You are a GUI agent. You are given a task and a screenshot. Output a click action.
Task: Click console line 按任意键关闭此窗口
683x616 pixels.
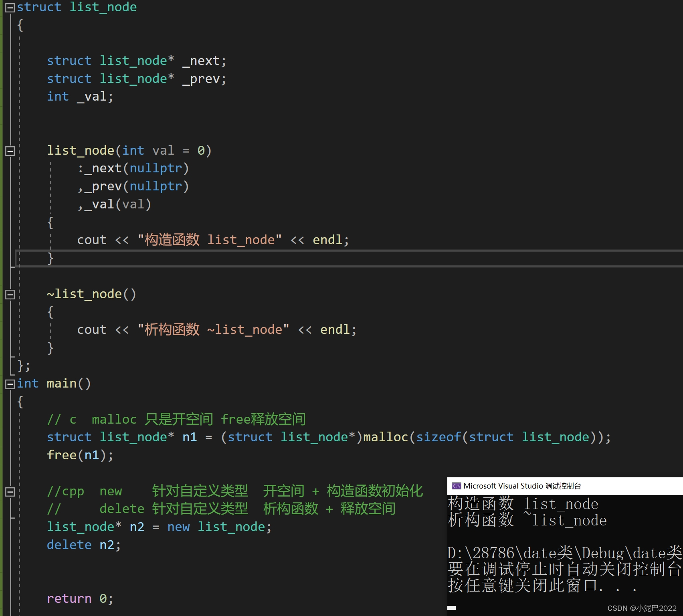[x=543, y=586]
